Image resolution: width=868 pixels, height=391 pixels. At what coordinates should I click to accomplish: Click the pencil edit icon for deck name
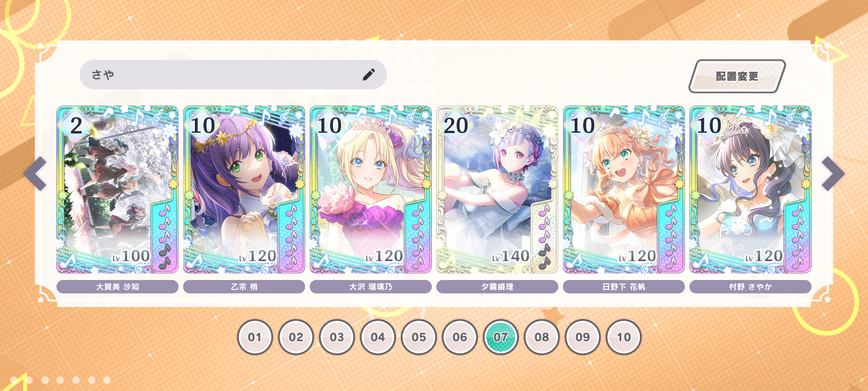tap(369, 74)
